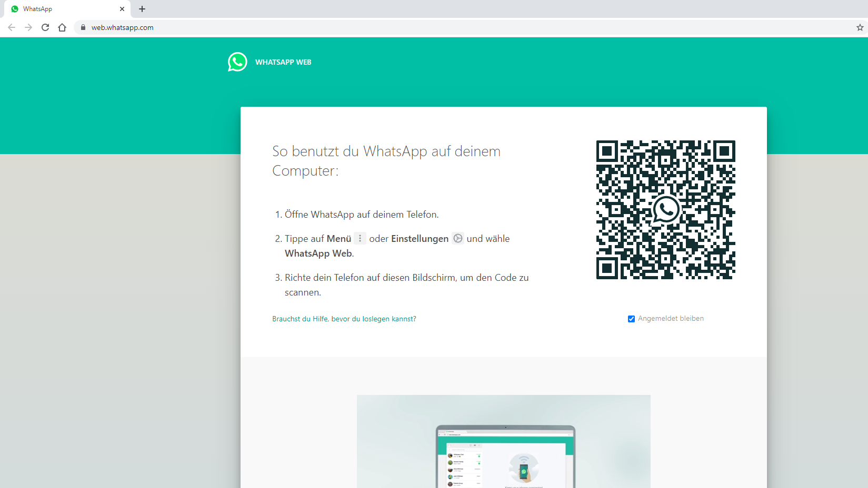This screenshot has height=488, width=868.
Task: Click the Menü three-dots icon in step 2
Action: (360, 238)
